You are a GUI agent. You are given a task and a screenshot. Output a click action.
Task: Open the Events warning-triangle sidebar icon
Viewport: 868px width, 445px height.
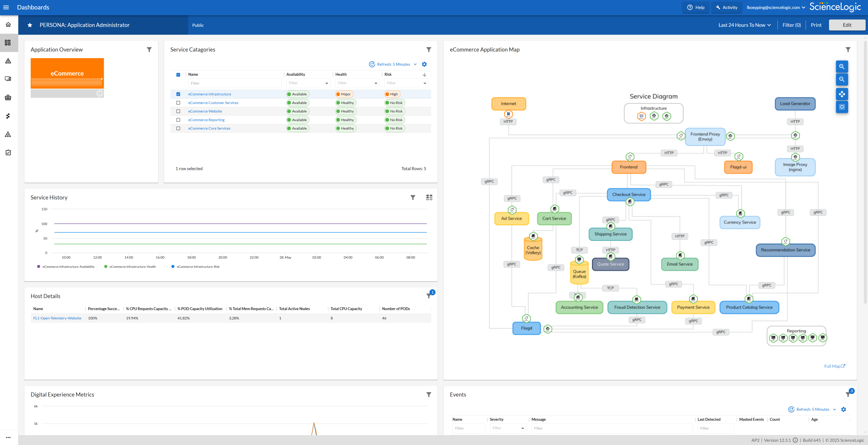click(8, 61)
